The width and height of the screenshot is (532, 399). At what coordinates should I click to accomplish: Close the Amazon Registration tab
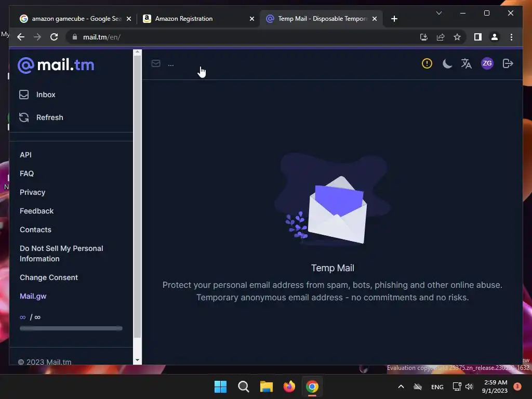coord(252,19)
